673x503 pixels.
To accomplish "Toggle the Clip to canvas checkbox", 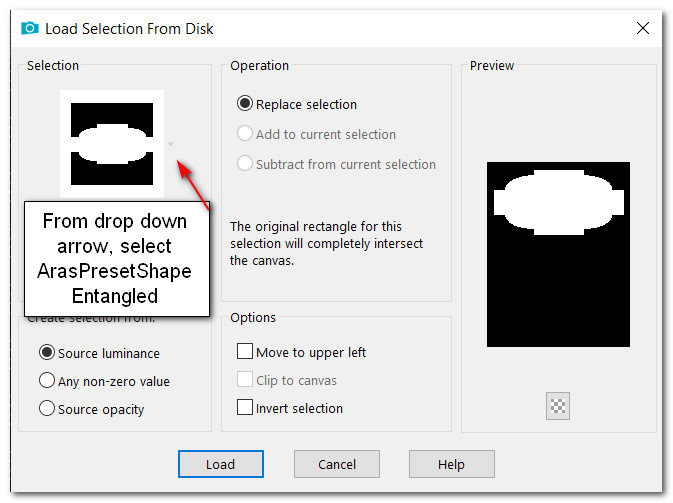I will coord(245,380).
